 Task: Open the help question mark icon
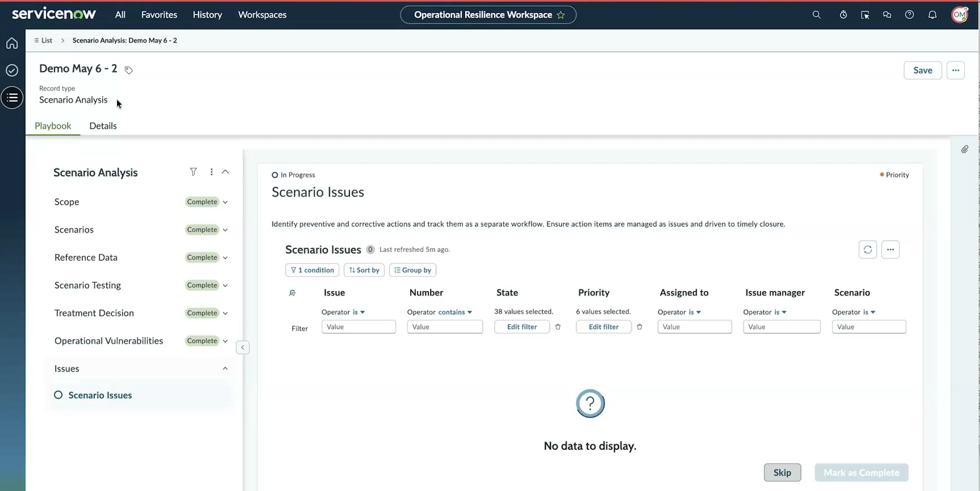pyautogui.click(x=909, y=15)
